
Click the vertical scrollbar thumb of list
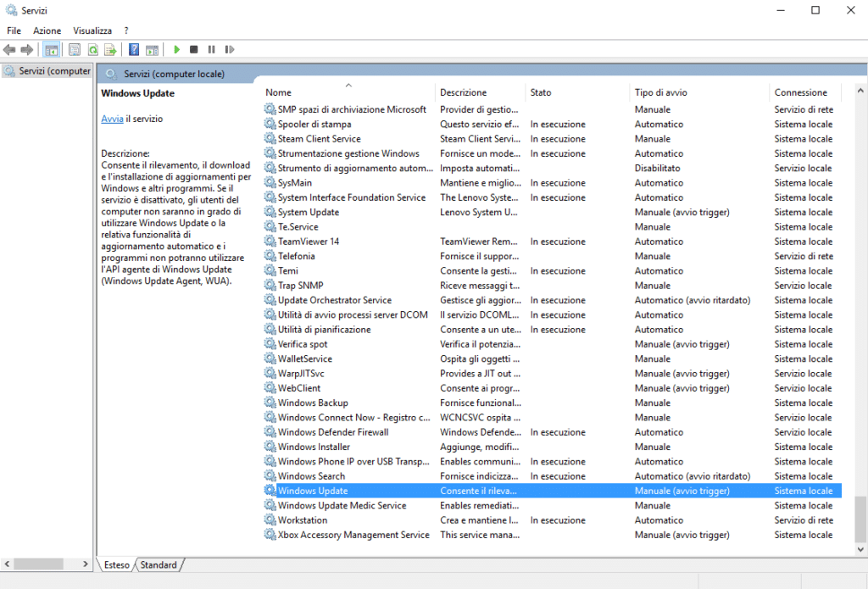tap(860, 519)
